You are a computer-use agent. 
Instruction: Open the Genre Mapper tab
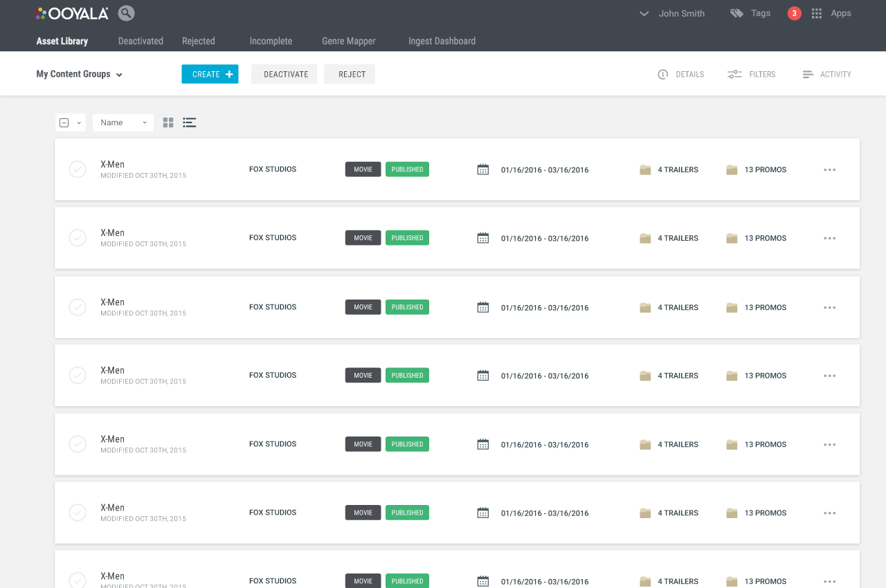(x=349, y=41)
